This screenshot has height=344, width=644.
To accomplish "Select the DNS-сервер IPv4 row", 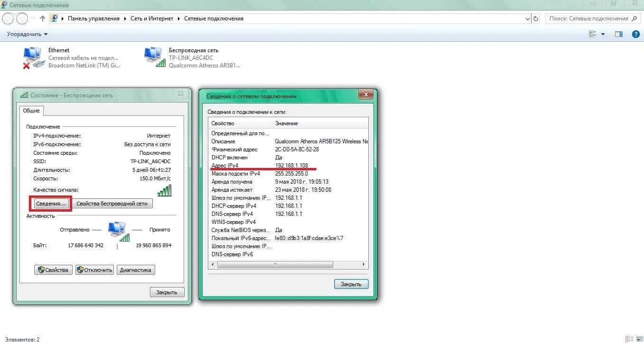I will point(289,214).
